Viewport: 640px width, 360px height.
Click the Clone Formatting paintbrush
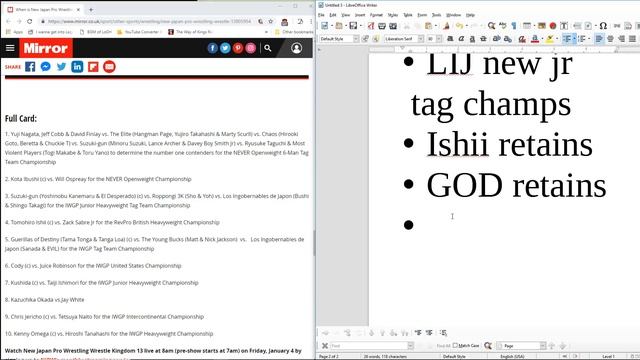(x=446, y=26)
